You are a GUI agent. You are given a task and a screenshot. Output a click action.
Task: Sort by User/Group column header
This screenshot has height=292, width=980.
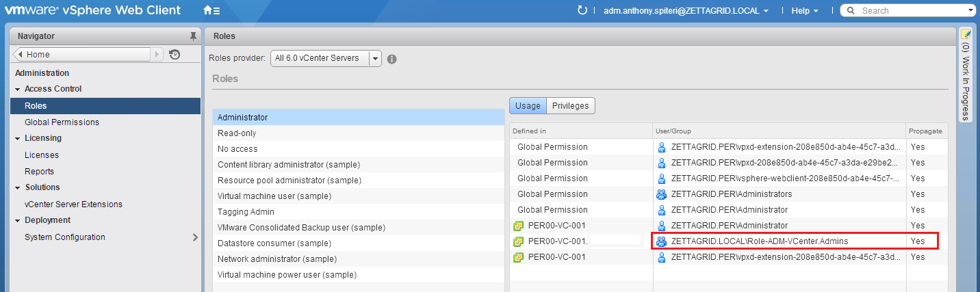[x=779, y=131]
